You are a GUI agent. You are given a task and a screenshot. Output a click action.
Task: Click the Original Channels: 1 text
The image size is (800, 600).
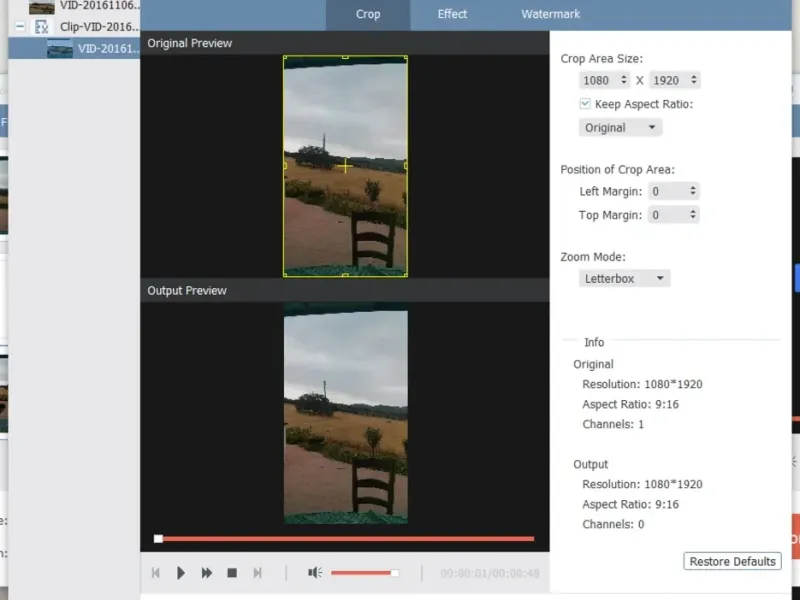(x=613, y=424)
